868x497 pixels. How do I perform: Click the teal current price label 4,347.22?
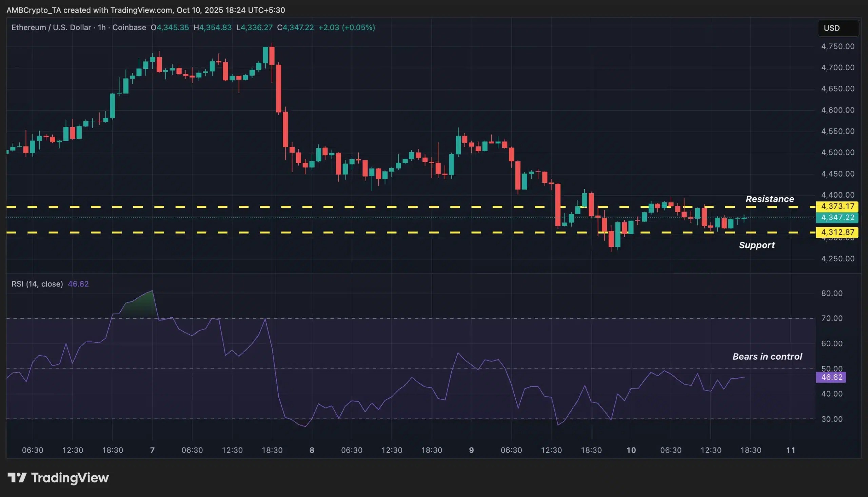(x=837, y=218)
